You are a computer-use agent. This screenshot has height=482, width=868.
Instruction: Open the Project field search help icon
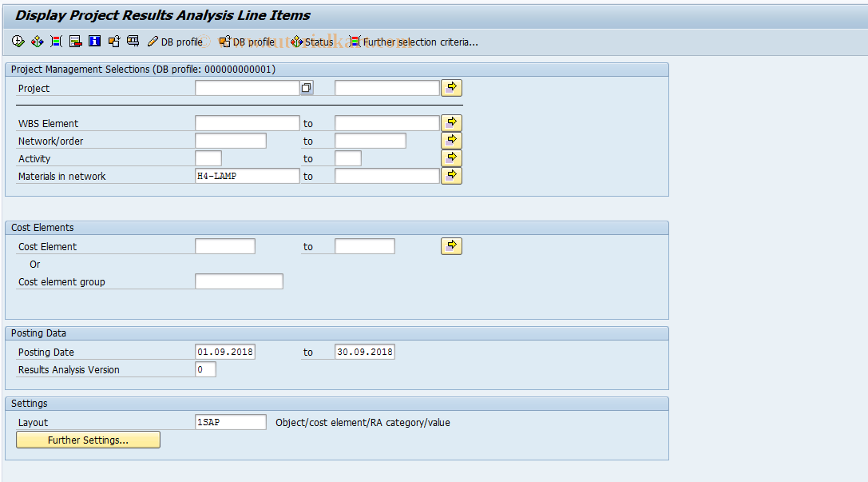pos(307,88)
